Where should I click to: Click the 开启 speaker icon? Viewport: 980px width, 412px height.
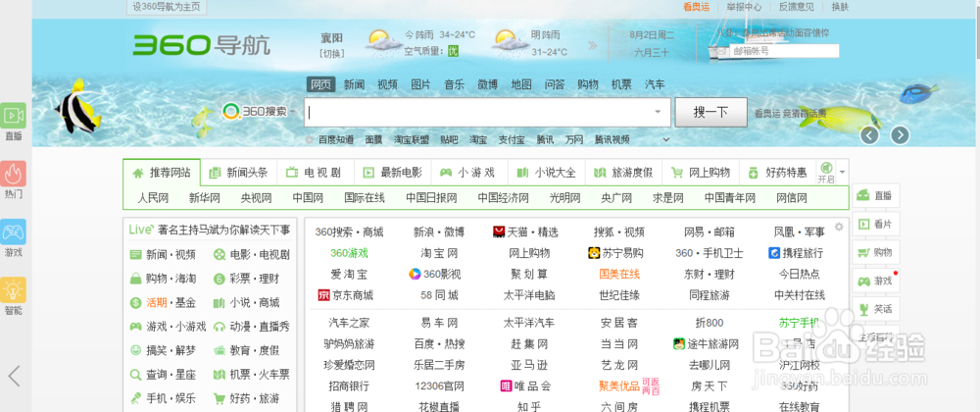click(825, 168)
